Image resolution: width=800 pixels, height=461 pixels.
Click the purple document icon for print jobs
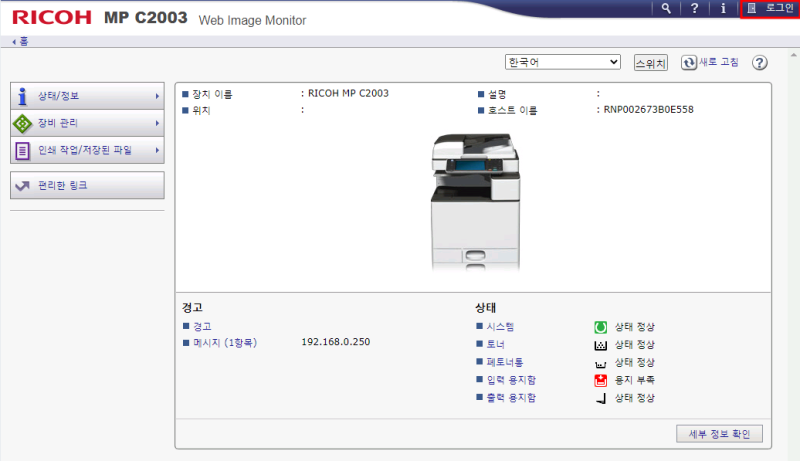click(22, 150)
